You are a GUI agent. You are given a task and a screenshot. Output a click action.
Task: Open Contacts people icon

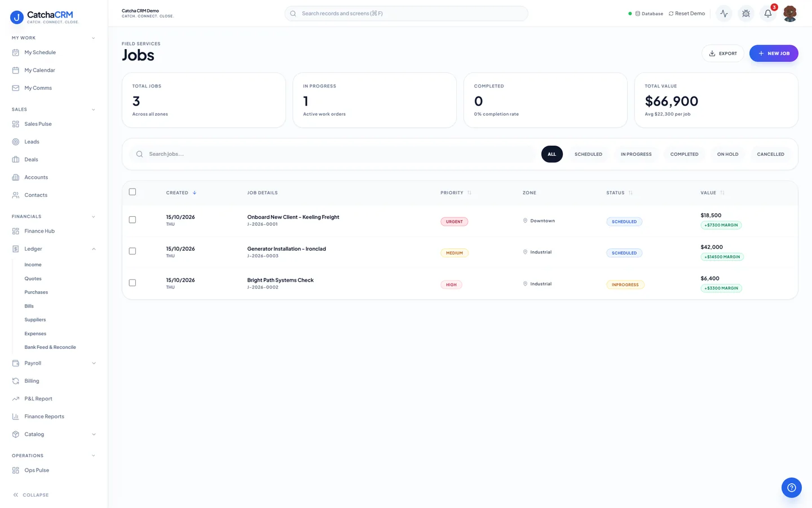(x=16, y=195)
